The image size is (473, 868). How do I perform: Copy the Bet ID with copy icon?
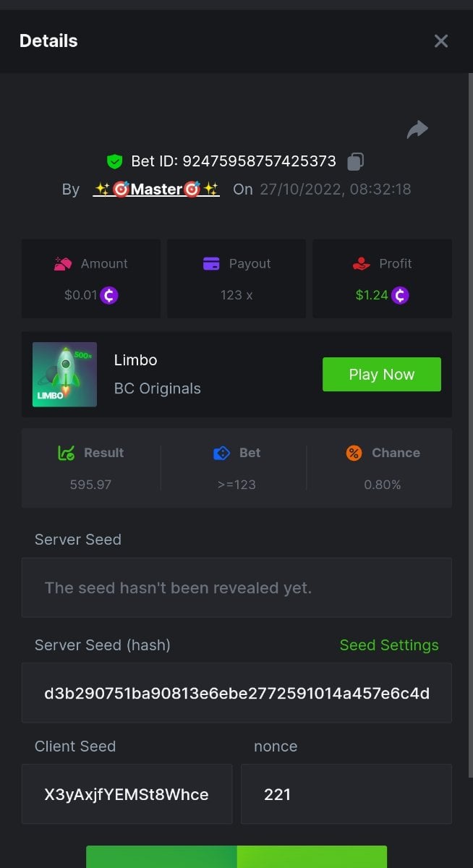click(x=355, y=161)
